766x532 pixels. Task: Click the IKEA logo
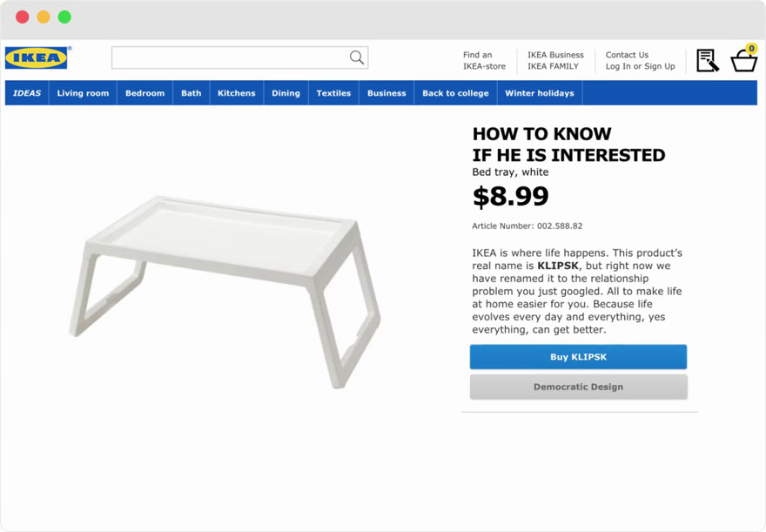pyautogui.click(x=37, y=58)
